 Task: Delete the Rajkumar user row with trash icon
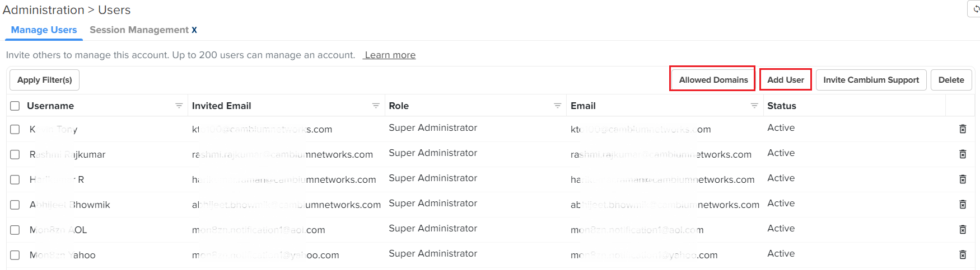pyautogui.click(x=963, y=154)
